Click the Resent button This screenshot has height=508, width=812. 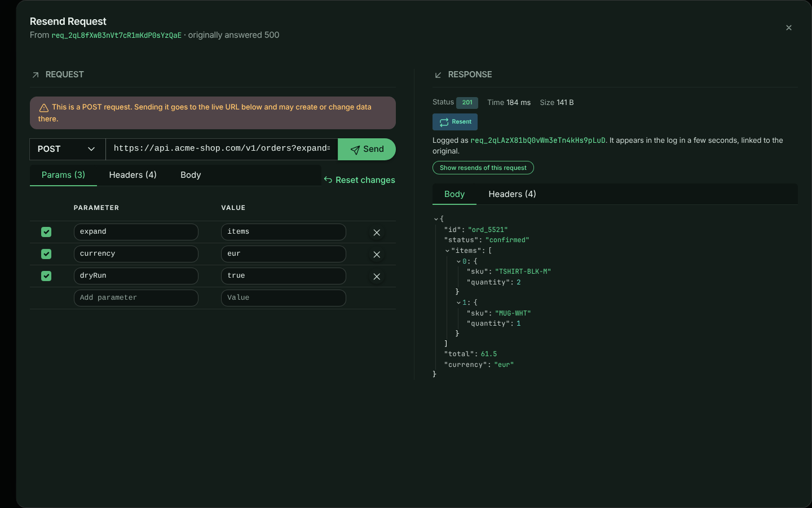pos(455,122)
